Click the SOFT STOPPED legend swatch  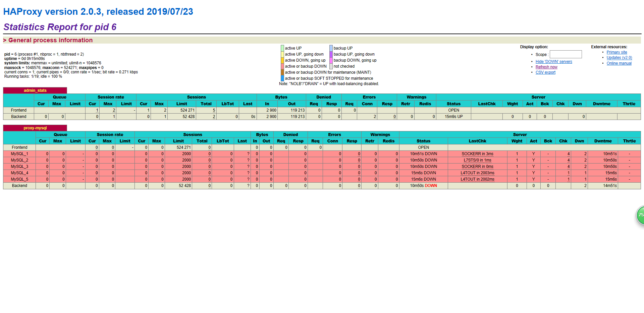[282, 78]
